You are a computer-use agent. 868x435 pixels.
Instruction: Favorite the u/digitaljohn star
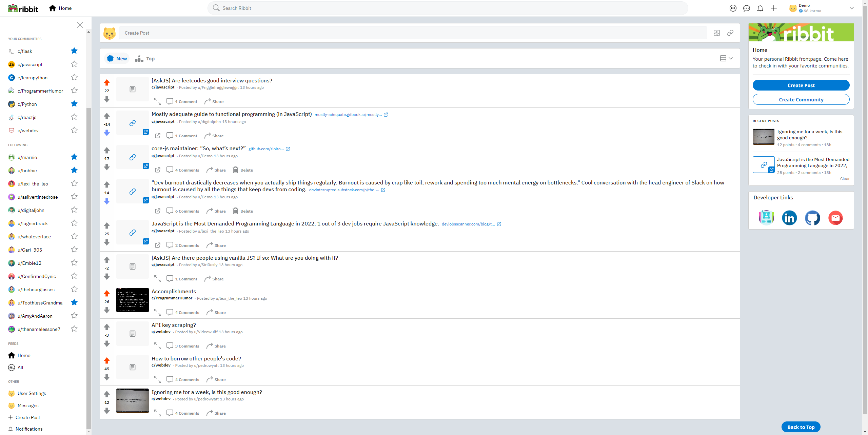pos(74,210)
